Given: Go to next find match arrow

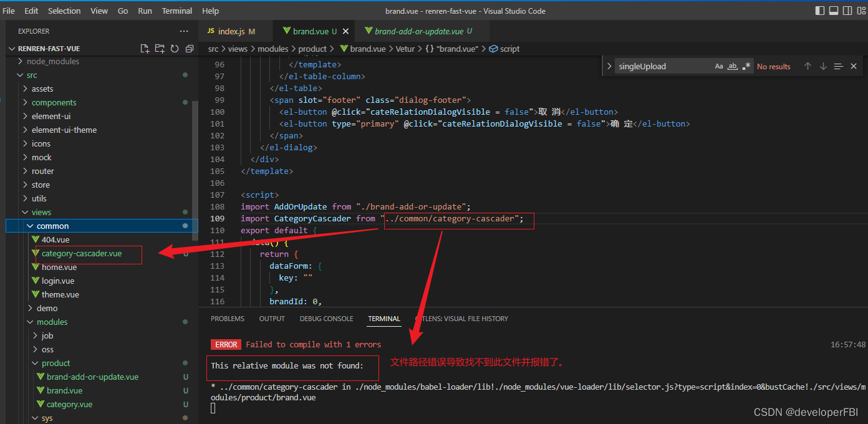Looking at the screenshot, I should coord(823,66).
